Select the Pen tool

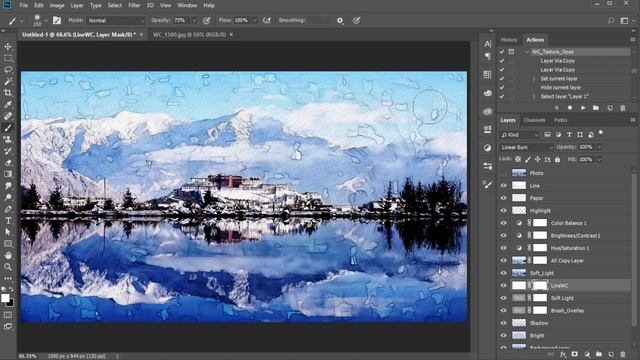coord(8,209)
